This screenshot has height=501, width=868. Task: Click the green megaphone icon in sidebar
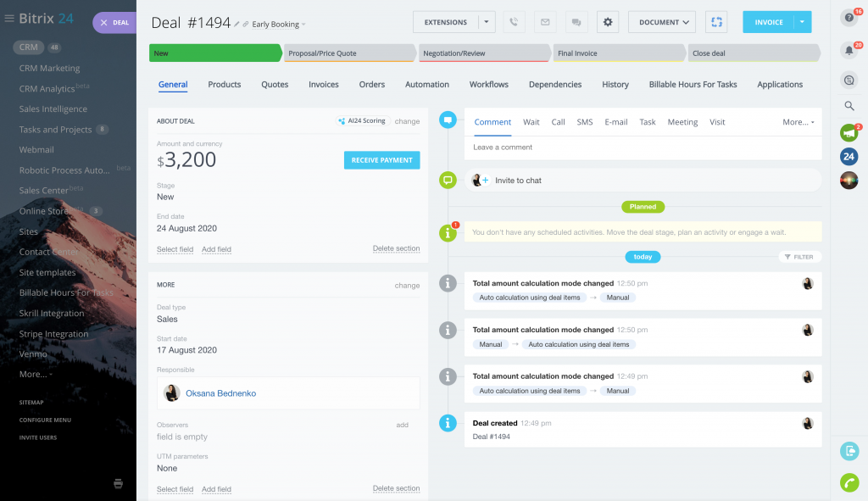(849, 133)
